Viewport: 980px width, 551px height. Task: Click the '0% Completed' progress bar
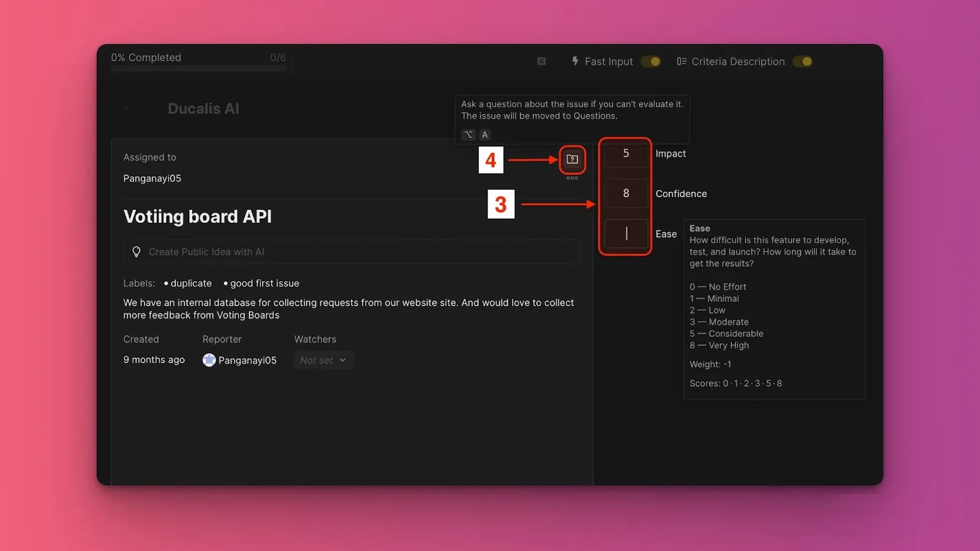pos(198,69)
